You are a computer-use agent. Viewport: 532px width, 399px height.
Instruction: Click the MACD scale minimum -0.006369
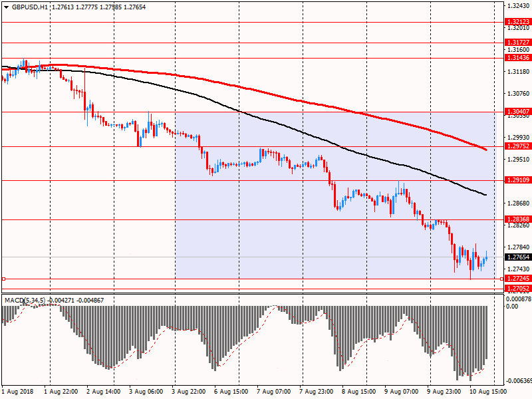pos(519,381)
